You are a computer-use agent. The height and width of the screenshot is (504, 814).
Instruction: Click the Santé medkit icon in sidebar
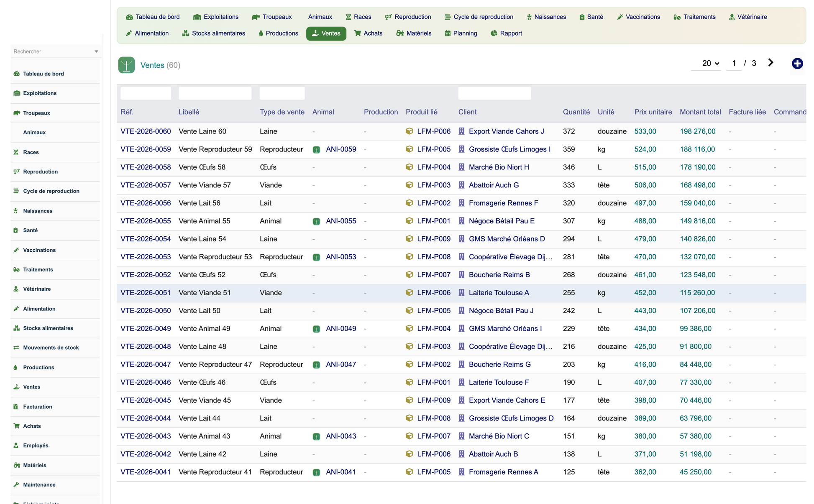16,230
